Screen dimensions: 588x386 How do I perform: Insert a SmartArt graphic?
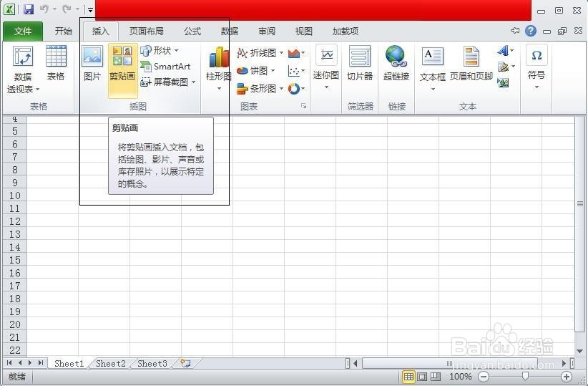[165, 67]
